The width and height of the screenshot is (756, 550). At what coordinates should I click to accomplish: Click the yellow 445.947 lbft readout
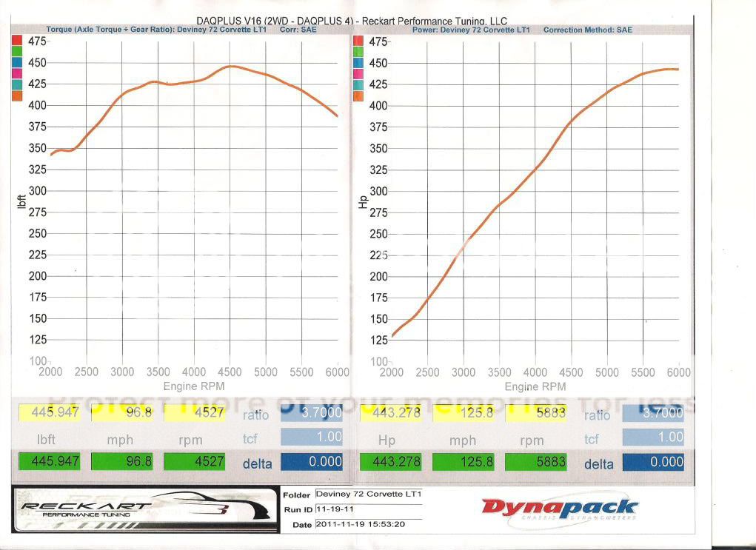(49, 412)
